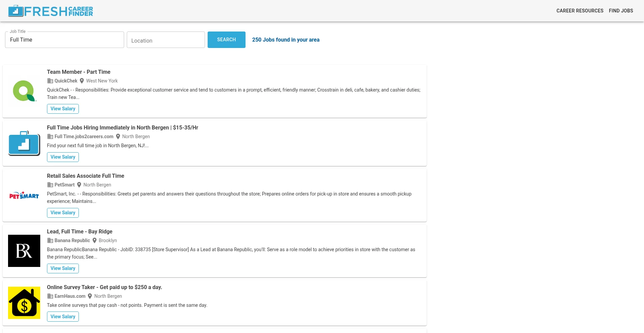Click '250 Jobs found in your area' text
Viewport: 644px width, 333px height.
pyautogui.click(x=286, y=40)
